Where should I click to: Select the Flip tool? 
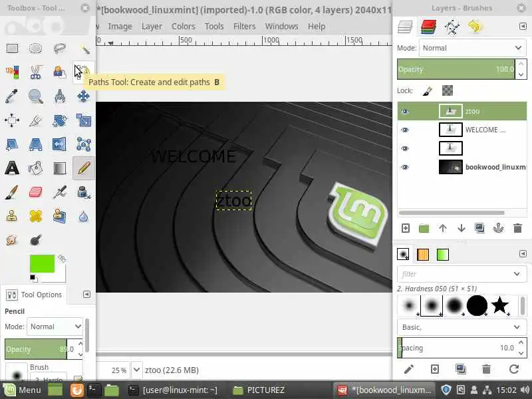click(60, 144)
